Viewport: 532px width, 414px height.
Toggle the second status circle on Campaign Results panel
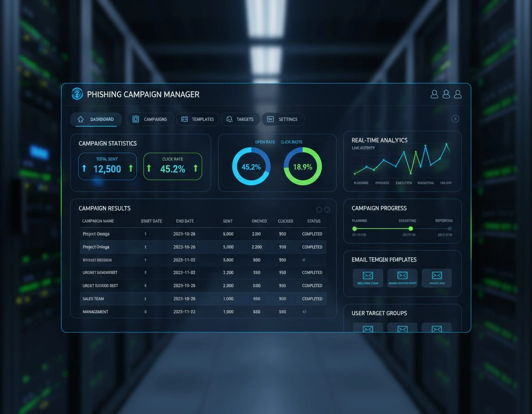click(x=327, y=209)
